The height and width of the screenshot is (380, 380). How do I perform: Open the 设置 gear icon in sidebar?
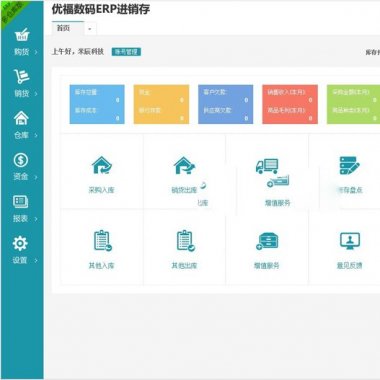[x=20, y=243]
